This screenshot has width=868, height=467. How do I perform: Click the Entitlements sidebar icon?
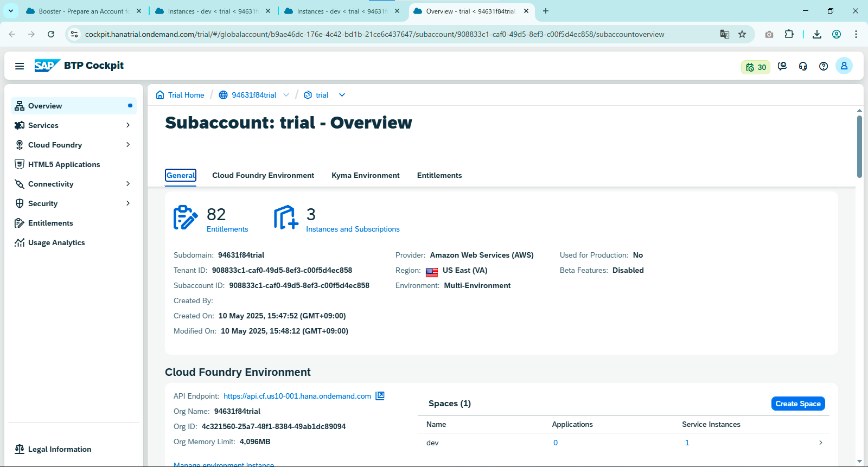click(20, 223)
